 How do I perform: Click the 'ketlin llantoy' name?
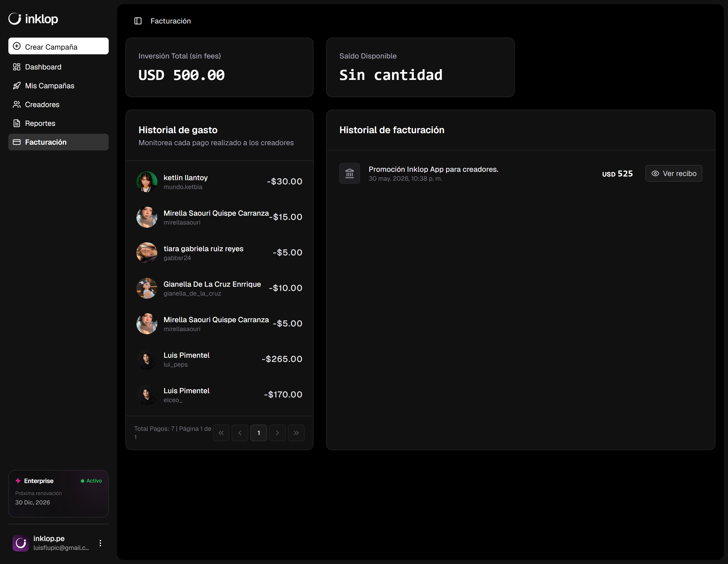pyautogui.click(x=186, y=178)
